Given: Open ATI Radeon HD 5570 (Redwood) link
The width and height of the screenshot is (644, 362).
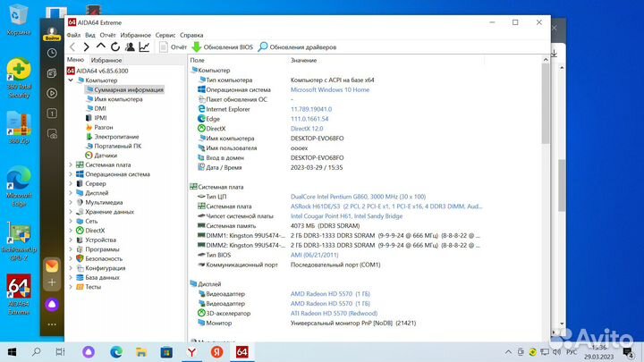Looking at the screenshot, I should point(334,314).
